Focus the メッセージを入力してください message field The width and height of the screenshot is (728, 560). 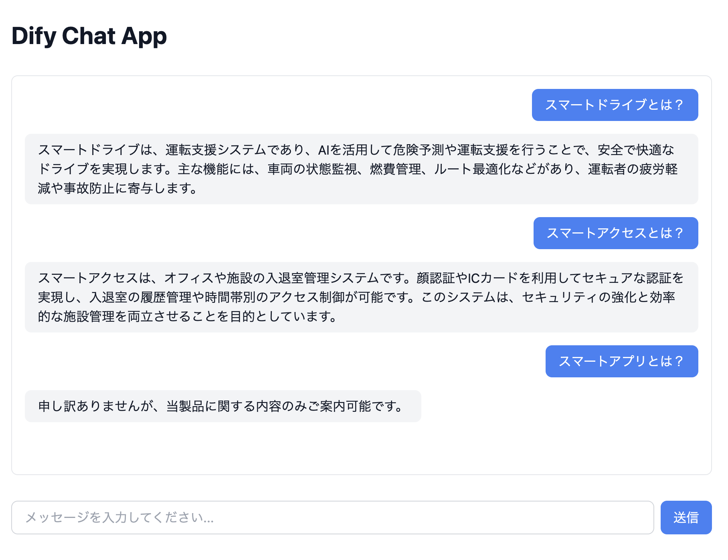point(333,517)
